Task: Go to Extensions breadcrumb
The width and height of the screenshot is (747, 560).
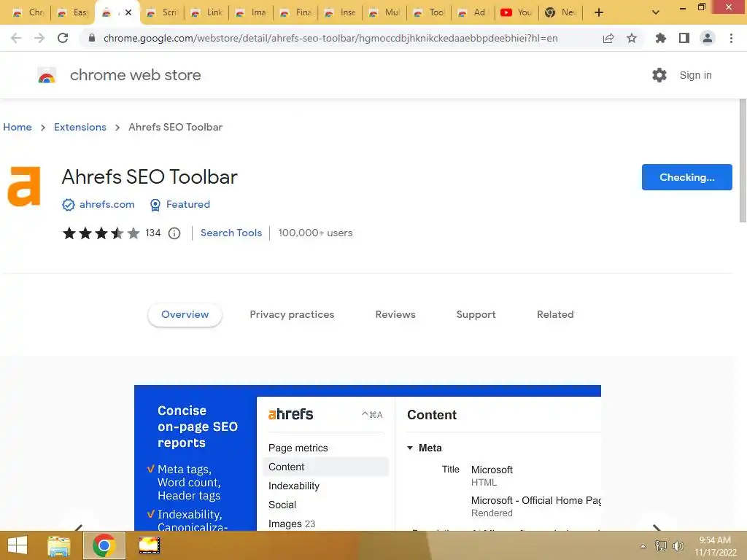Action: [80, 127]
